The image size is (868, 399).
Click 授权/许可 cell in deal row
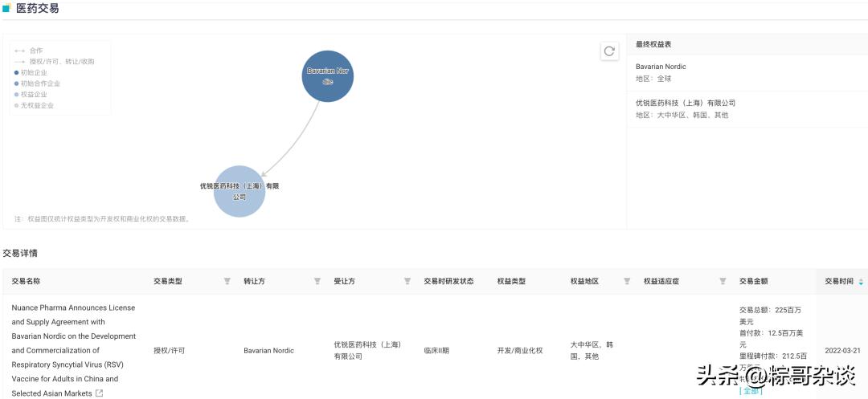(170, 350)
